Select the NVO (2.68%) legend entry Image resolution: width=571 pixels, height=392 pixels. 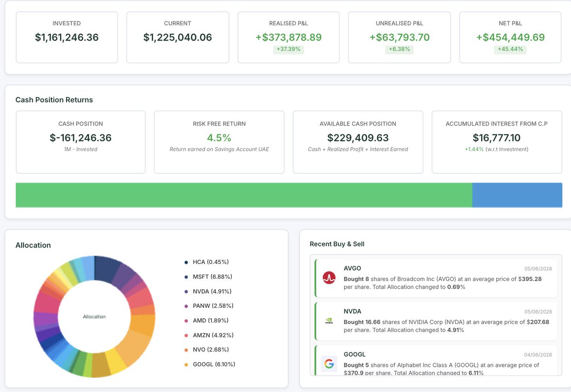point(207,350)
